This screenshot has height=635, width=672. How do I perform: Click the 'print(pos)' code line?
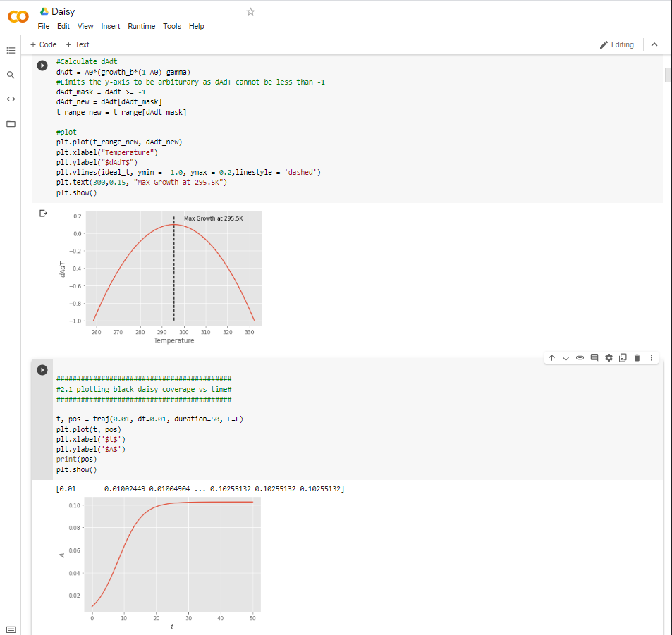coord(76,460)
